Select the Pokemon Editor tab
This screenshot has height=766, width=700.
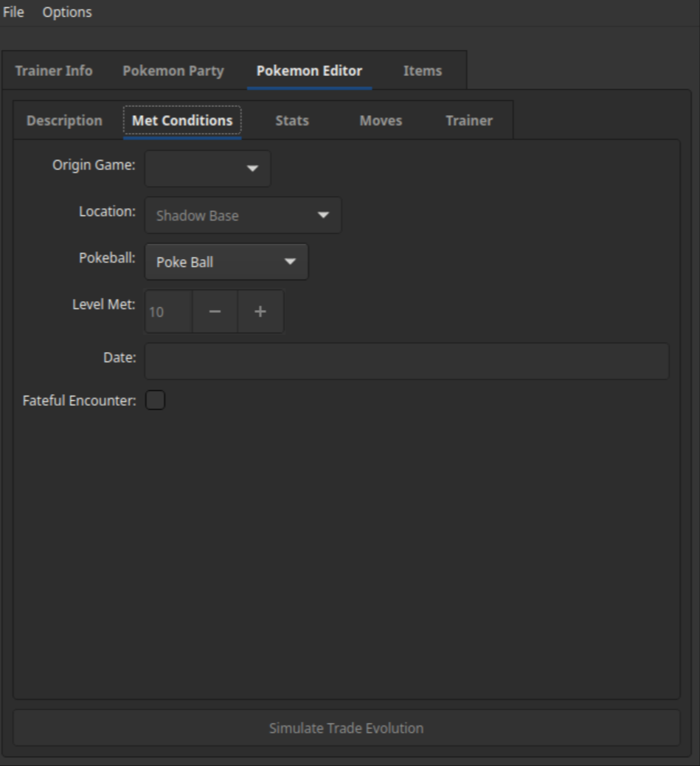[309, 71]
